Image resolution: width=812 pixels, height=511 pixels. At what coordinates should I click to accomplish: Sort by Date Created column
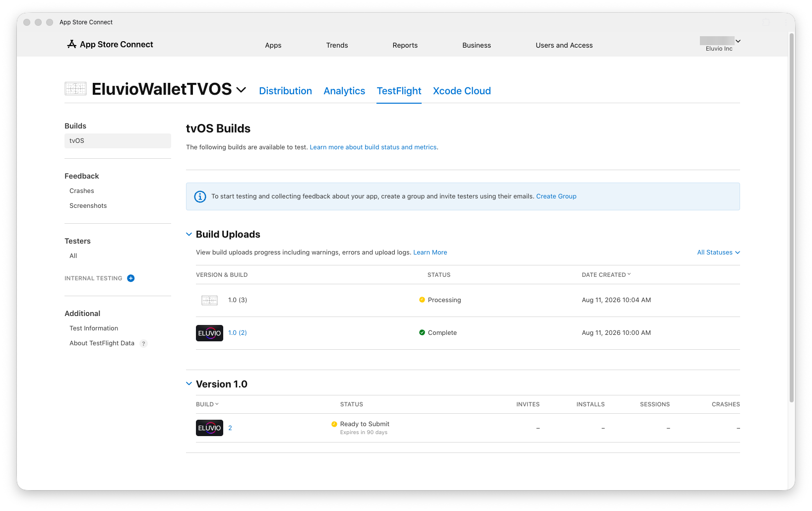[x=606, y=274]
